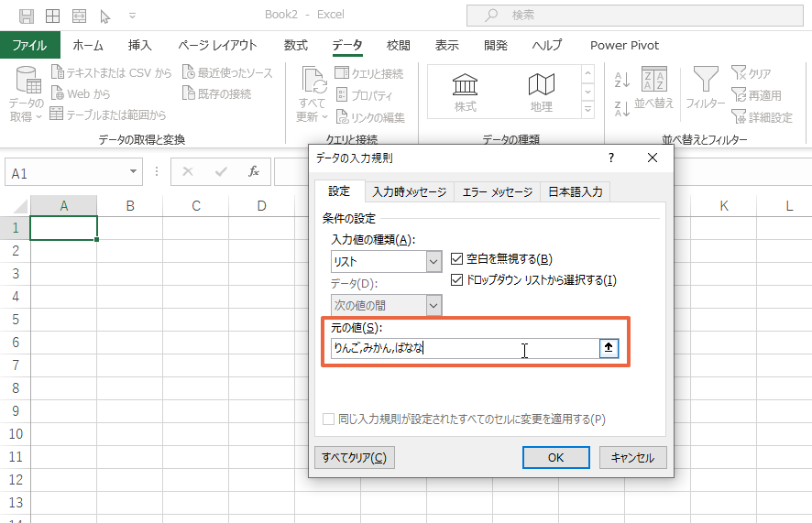Click the プロパティ icon
The image size is (812, 523).
click(x=342, y=94)
